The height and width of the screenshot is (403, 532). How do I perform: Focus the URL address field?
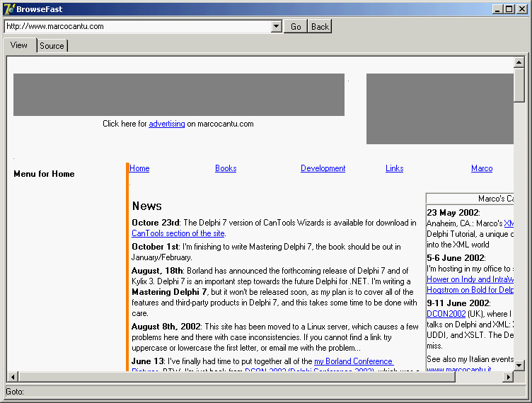[138, 27]
